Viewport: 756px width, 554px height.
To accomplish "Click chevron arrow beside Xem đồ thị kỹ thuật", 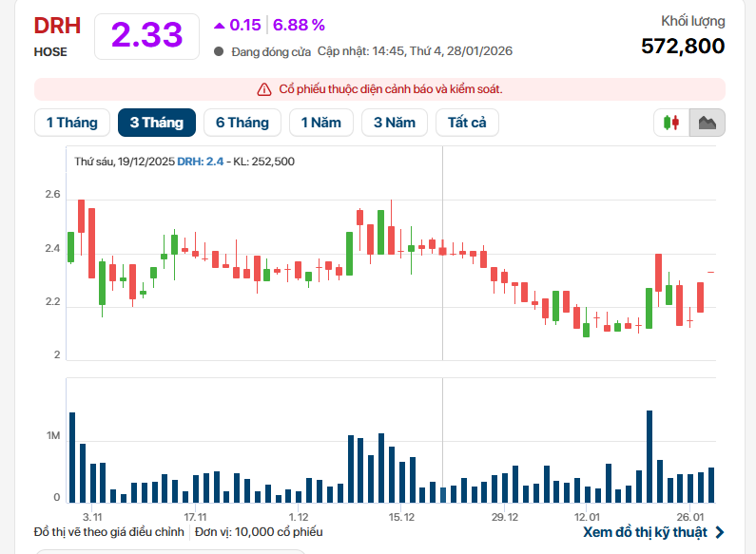I will tap(719, 532).
